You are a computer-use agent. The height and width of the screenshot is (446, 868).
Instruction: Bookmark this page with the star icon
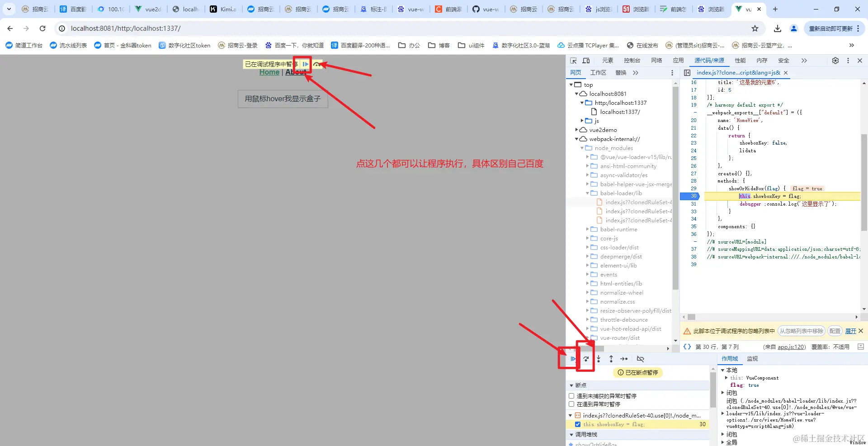pos(755,28)
